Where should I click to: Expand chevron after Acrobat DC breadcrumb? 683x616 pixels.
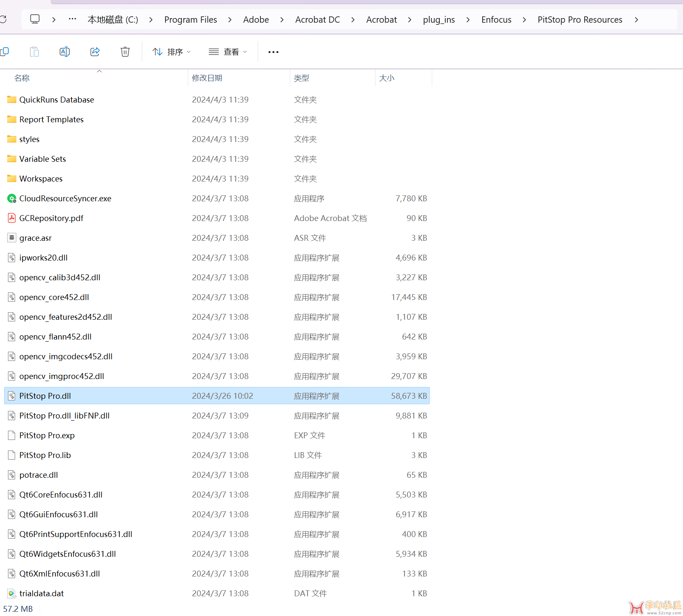point(353,20)
